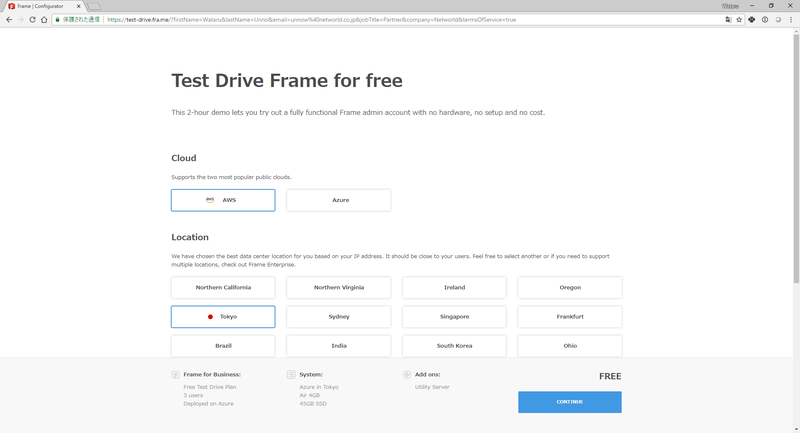Reload the page with refresh icon

(32, 19)
